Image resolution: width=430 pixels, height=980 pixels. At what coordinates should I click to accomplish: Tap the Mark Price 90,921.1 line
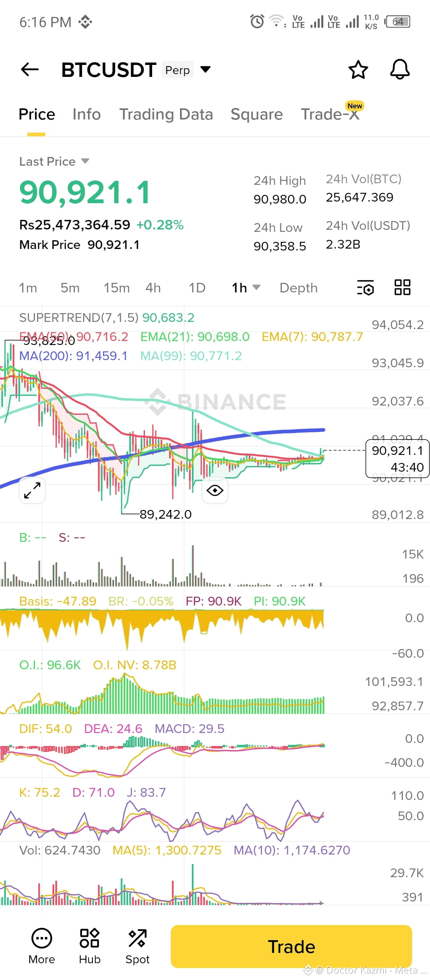[x=80, y=245]
